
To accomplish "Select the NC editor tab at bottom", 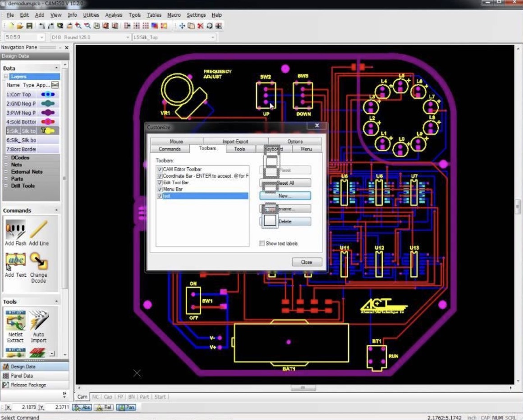I will point(96,397).
